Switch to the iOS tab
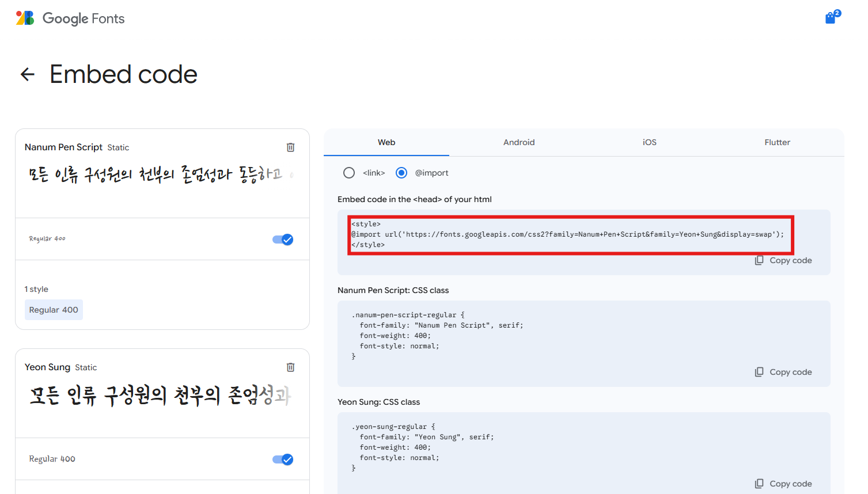 click(x=650, y=142)
